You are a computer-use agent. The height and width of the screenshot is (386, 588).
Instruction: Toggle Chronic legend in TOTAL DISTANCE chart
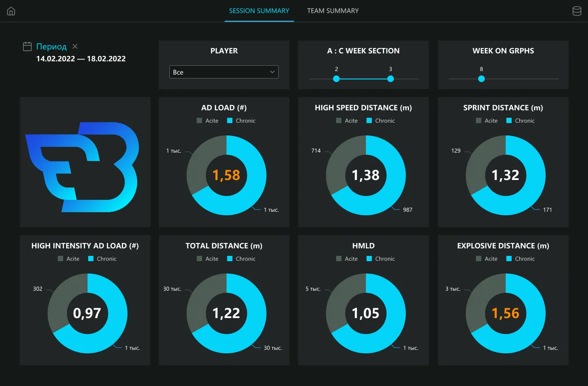coord(241,259)
